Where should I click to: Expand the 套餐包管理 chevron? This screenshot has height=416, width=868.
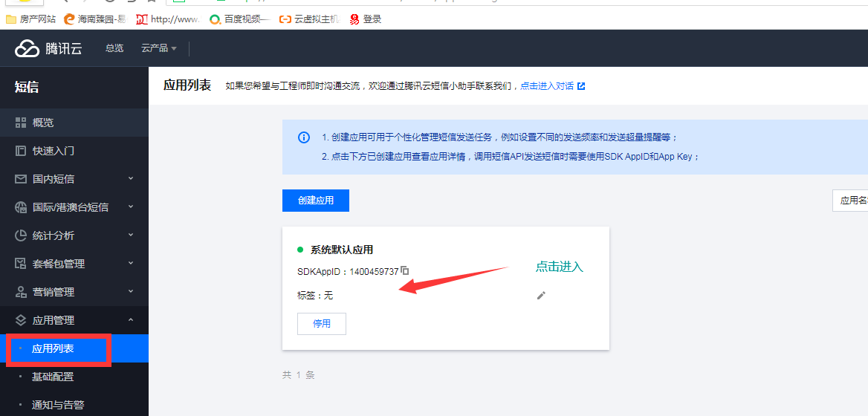131,263
